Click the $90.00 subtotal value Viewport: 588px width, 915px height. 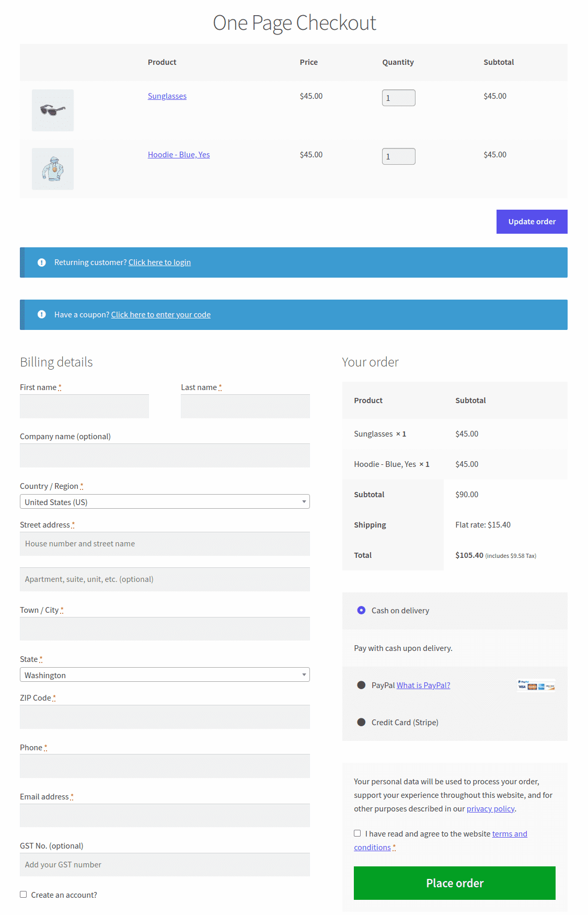467,495
